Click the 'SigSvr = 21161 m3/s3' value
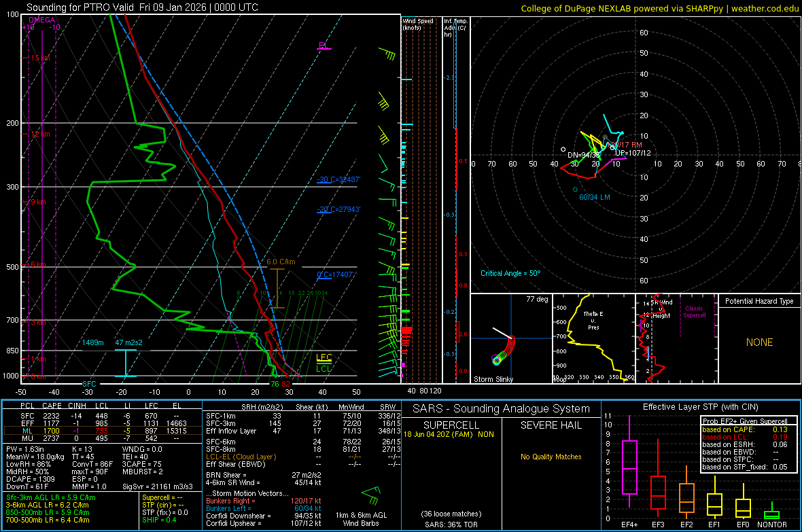Screen dimensions: 802x532 click(x=157, y=486)
